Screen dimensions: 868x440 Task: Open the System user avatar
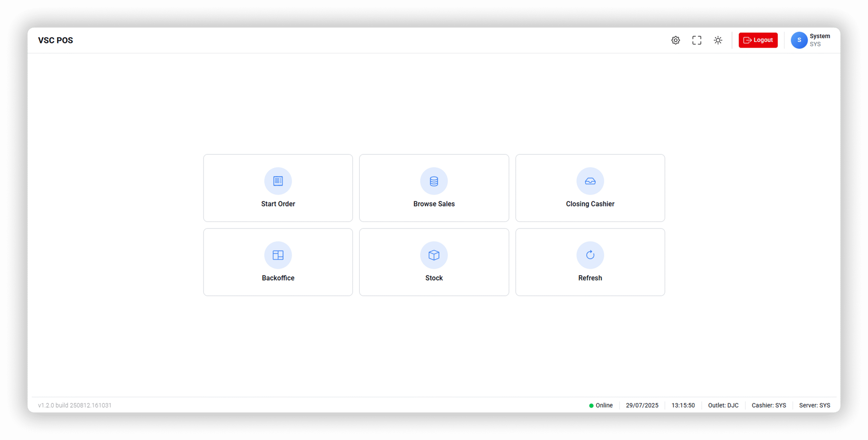click(x=799, y=40)
